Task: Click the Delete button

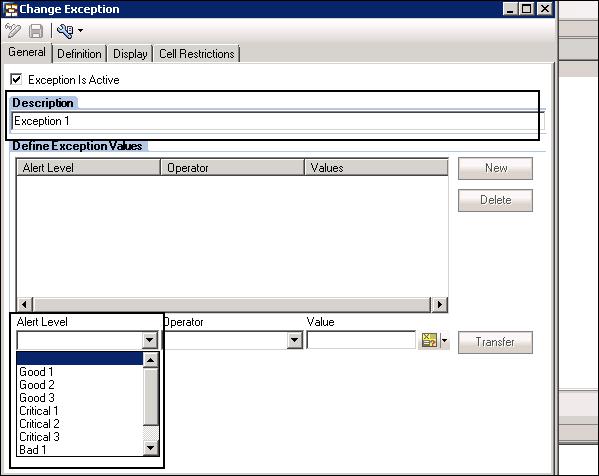Action: [x=495, y=200]
